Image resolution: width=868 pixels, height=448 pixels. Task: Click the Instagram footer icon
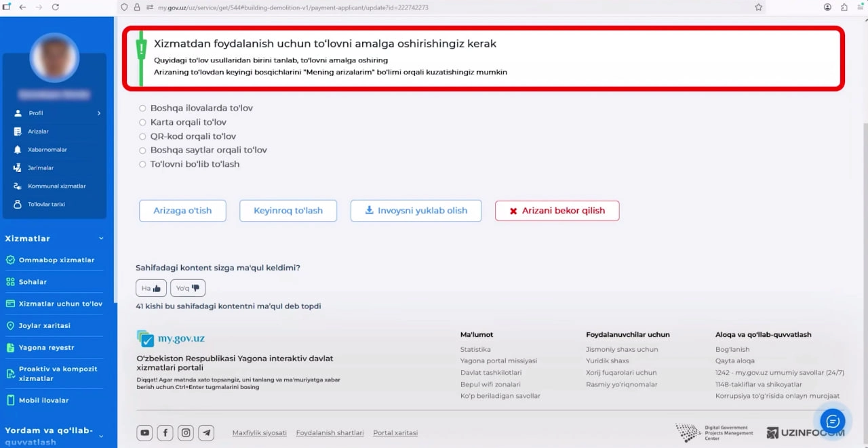point(186,432)
